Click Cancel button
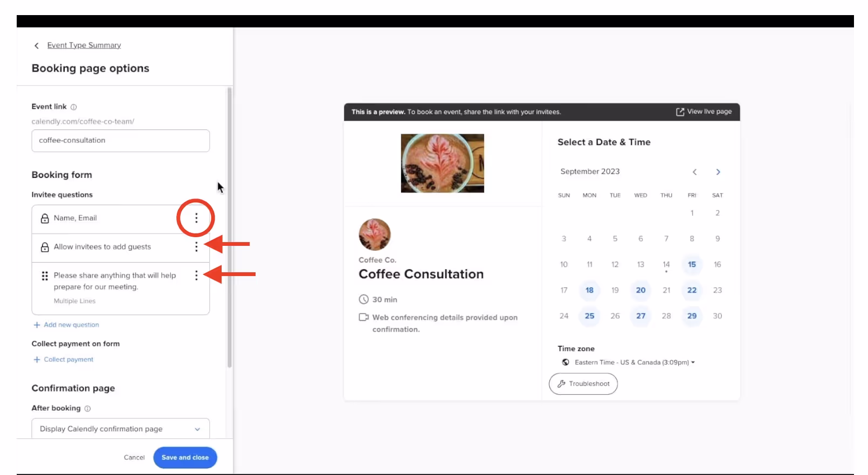Viewport: 868px width, 475px height. coord(134,458)
